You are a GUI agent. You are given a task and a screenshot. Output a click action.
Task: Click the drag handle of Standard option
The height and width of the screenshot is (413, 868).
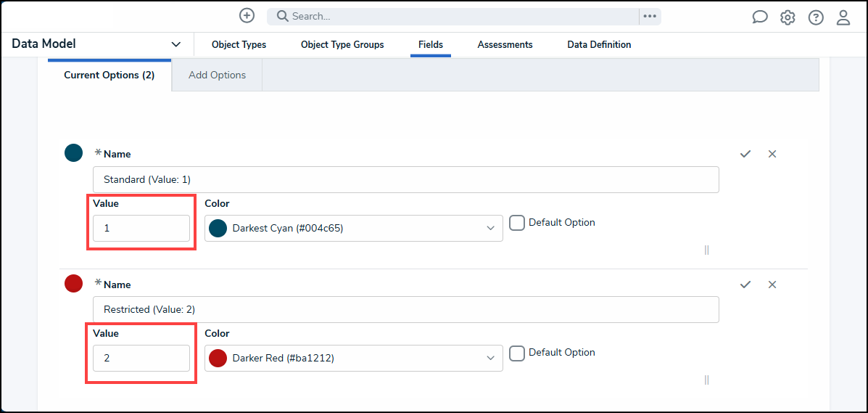tap(706, 250)
